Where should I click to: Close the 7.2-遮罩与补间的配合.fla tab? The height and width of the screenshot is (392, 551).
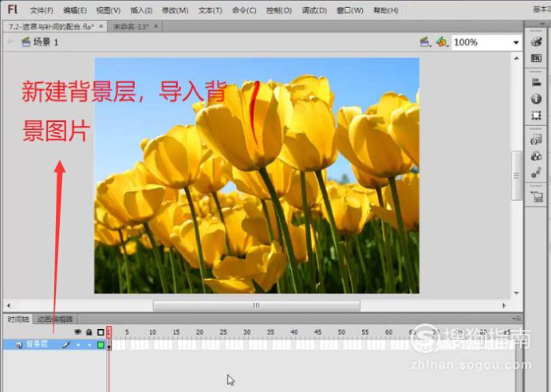coord(100,26)
